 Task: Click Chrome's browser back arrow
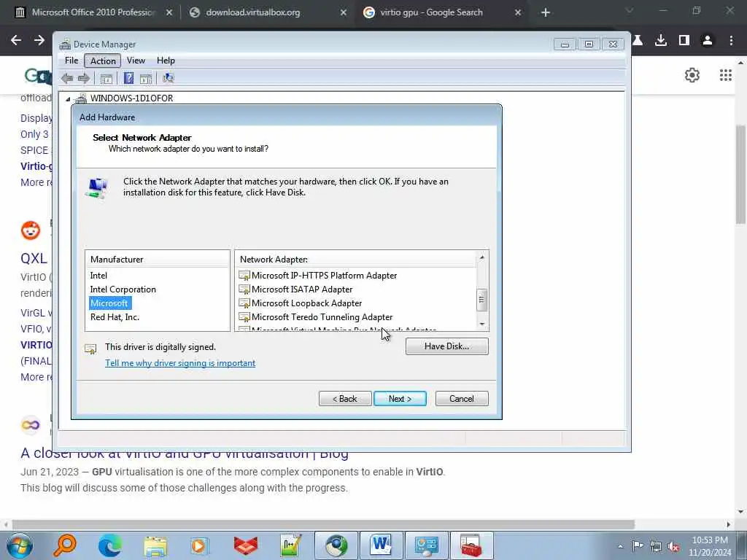(16, 41)
